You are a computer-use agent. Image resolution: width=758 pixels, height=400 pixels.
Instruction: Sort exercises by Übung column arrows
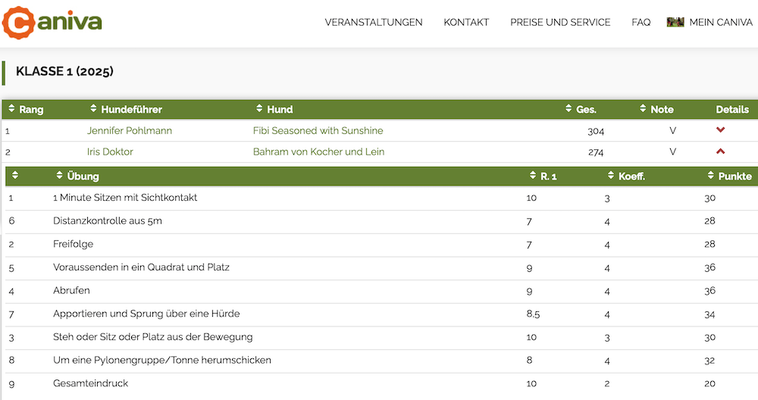point(60,176)
